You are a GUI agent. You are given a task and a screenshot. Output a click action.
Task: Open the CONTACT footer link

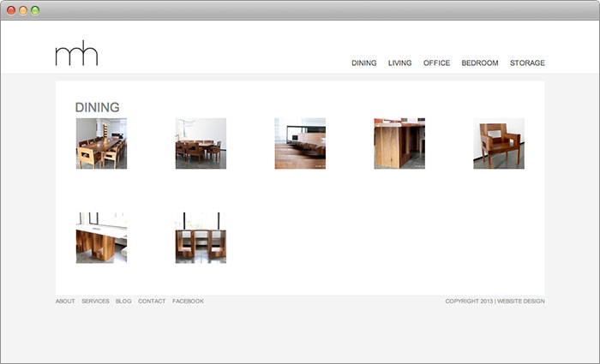click(x=152, y=301)
